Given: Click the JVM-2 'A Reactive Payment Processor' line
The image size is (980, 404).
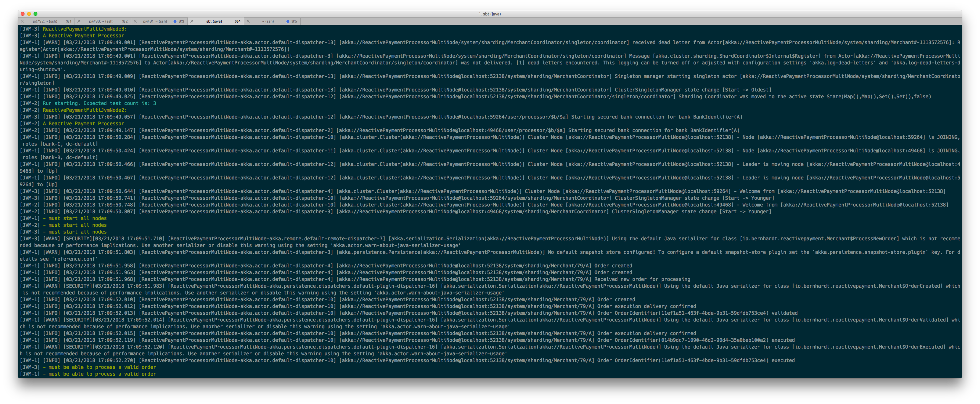Looking at the screenshot, I should (x=83, y=123).
